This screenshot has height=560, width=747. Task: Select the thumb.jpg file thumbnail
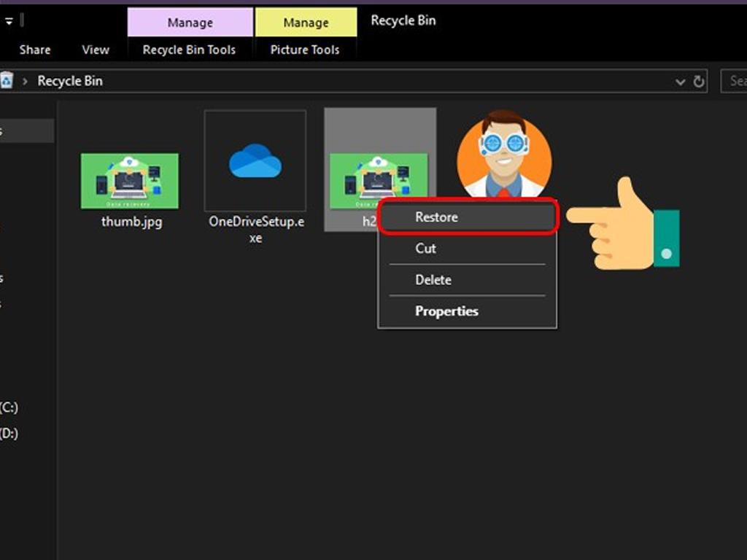[130, 182]
